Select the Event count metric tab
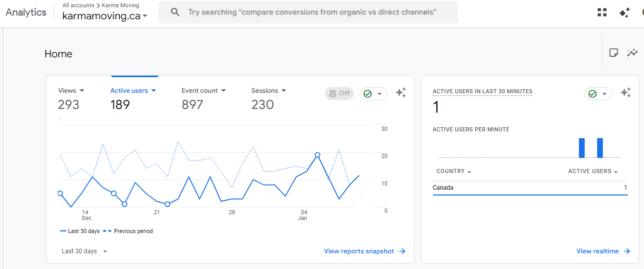 point(204,91)
